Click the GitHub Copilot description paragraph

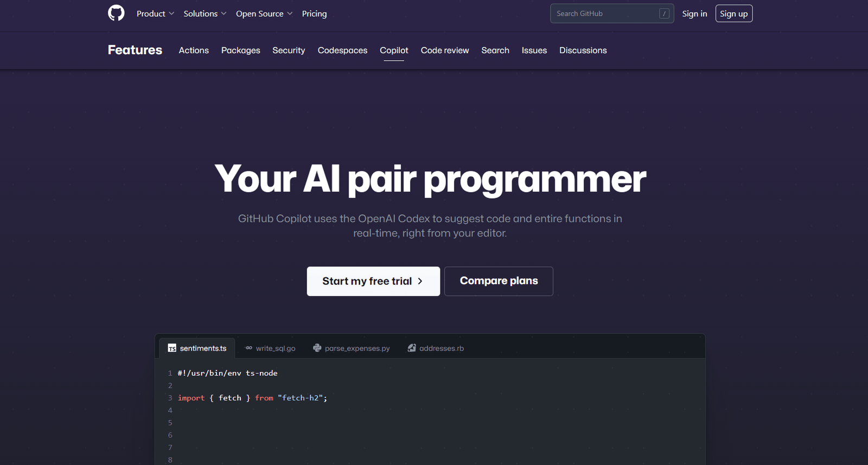[x=430, y=226]
